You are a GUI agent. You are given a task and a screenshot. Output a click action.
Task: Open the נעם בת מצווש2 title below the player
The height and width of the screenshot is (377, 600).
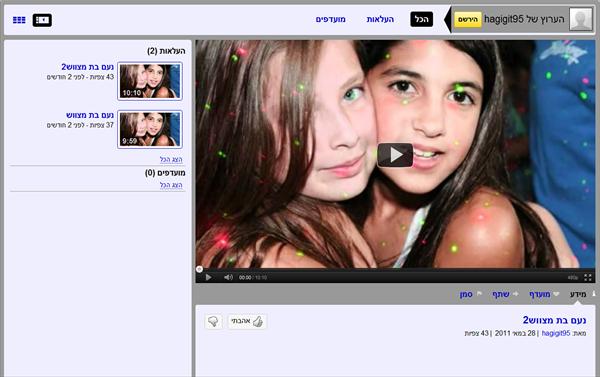[554, 320]
